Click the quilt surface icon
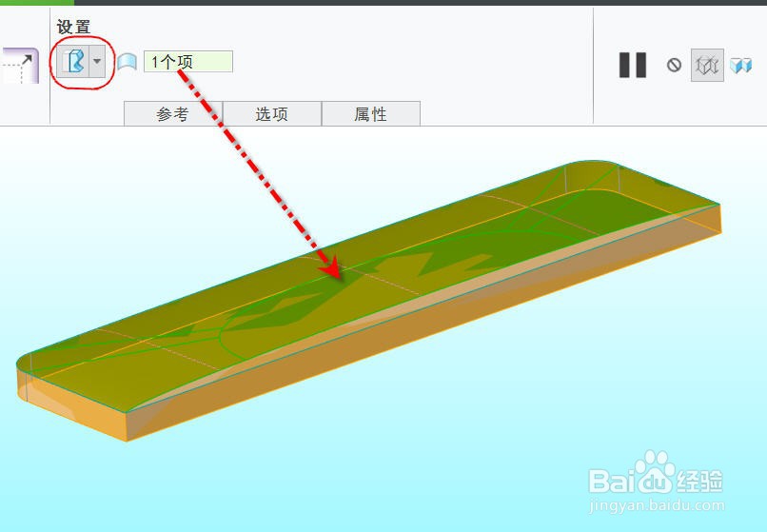Image resolution: width=767 pixels, height=532 pixels. [128, 63]
